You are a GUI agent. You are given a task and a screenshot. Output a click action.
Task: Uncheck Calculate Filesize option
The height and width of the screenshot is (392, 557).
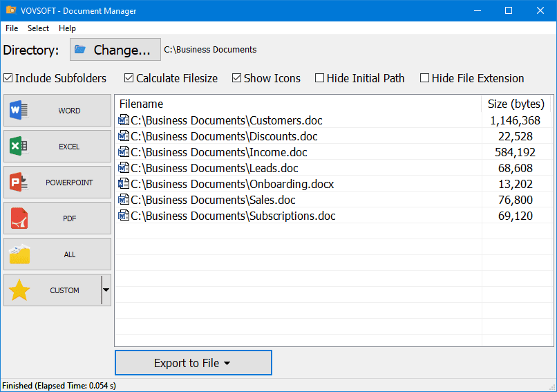tap(129, 78)
